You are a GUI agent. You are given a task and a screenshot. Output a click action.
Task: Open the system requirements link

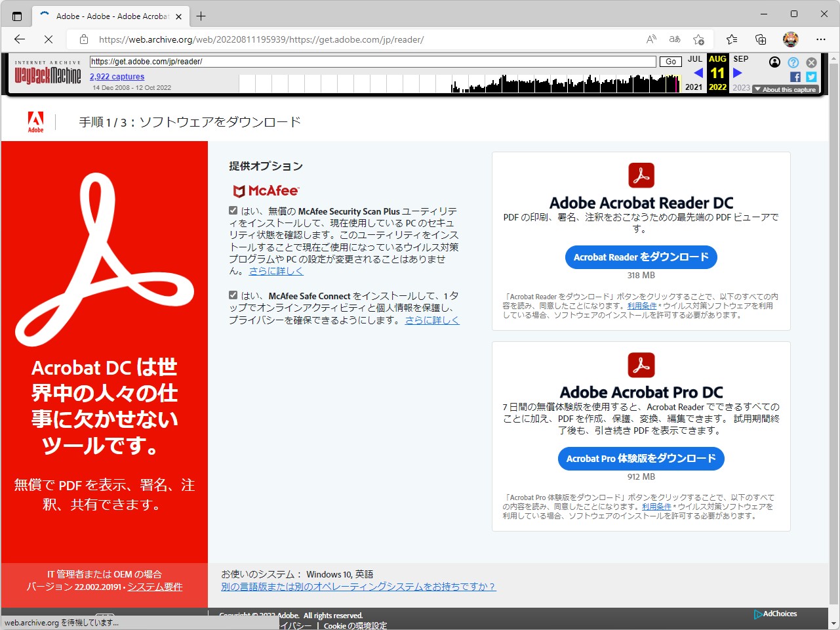tap(155, 587)
